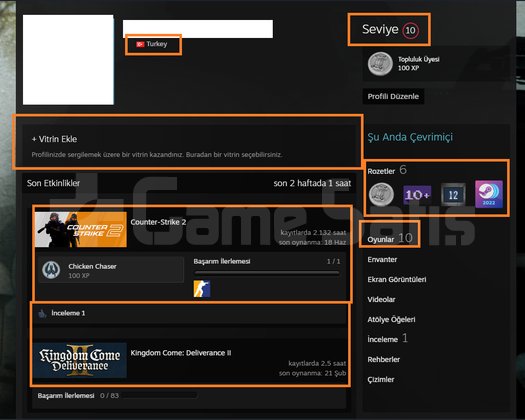Open the Kingdom Come Deliverance II banner
This screenshot has height=420, width=525.
click(80, 360)
